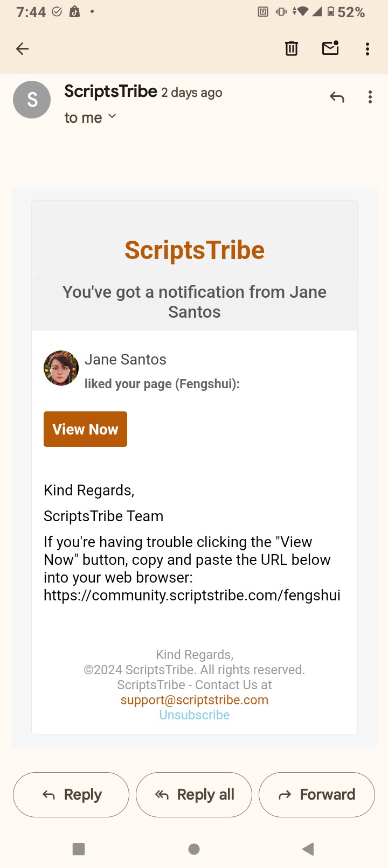This screenshot has height=868, width=388.
Task: Delete this email with the trash icon
Action: 291,49
